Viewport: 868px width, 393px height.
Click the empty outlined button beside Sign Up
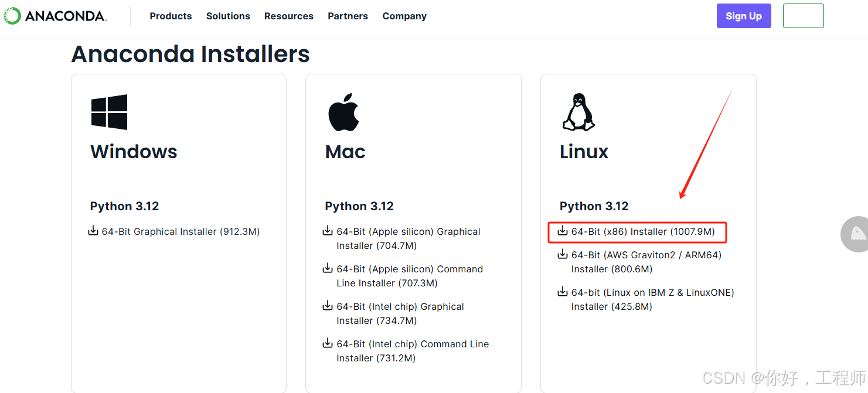point(804,16)
